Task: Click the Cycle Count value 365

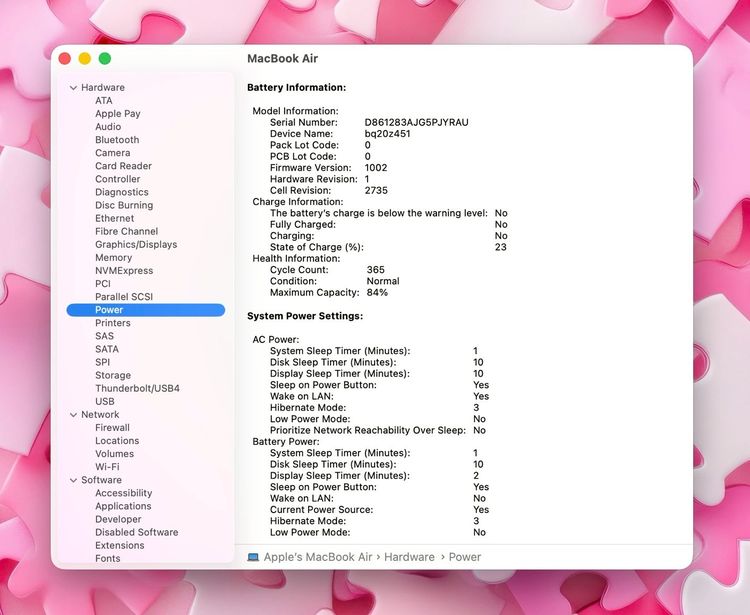Action: (375, 270)
